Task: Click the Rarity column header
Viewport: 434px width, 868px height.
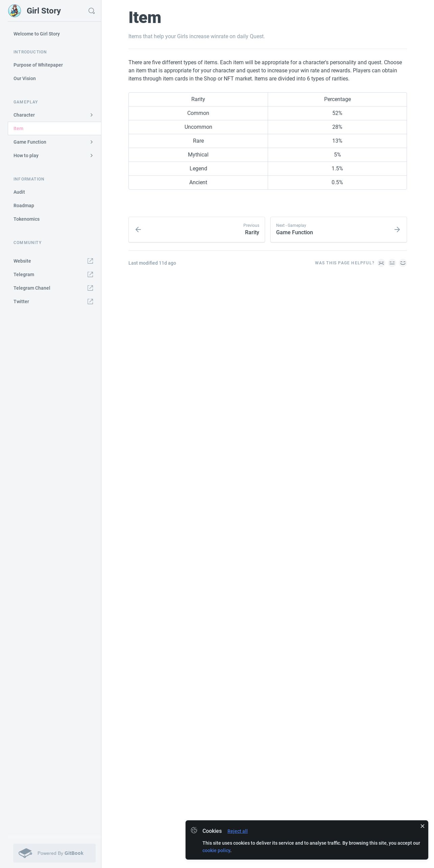Action: pos(198,99)
